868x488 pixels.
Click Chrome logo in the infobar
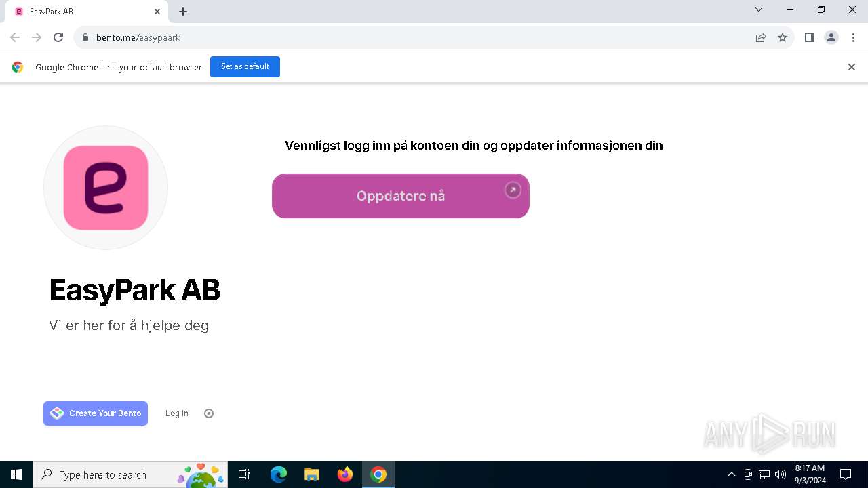[x=18, y=67]
